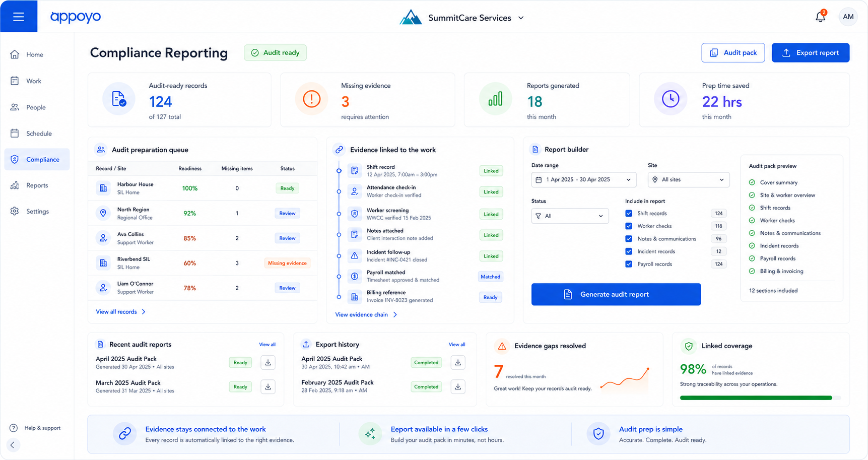Collapse the sidebar with the arrow icon
Screen dimensions: 868x460
(13, 445)
